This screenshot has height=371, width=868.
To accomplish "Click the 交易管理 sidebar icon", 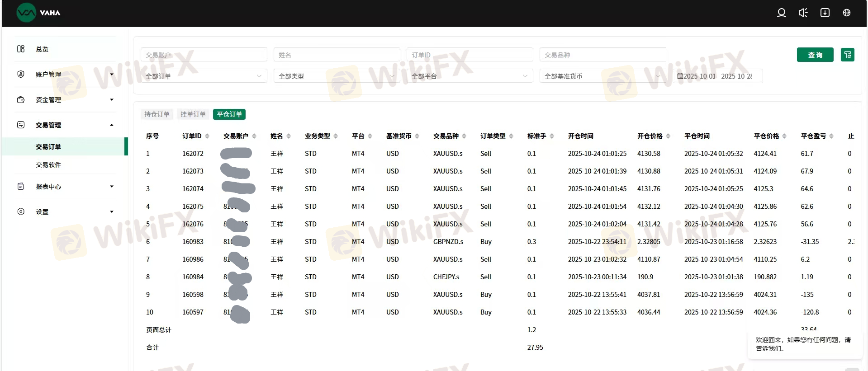I will tap(21, 125).
